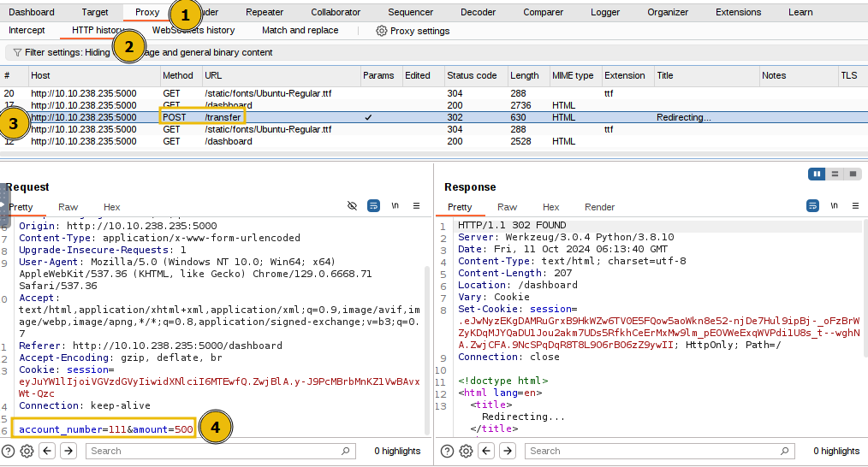Image resolution: width=868 pixels, height=467 pixels.
Task: Open Response search settings gear
Action: click(466, 451)
